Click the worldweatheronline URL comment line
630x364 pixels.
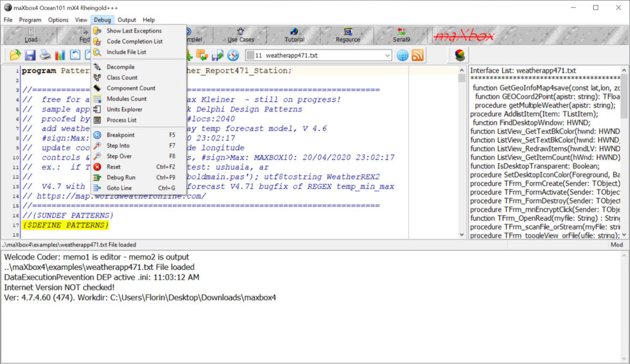point(114,196)
